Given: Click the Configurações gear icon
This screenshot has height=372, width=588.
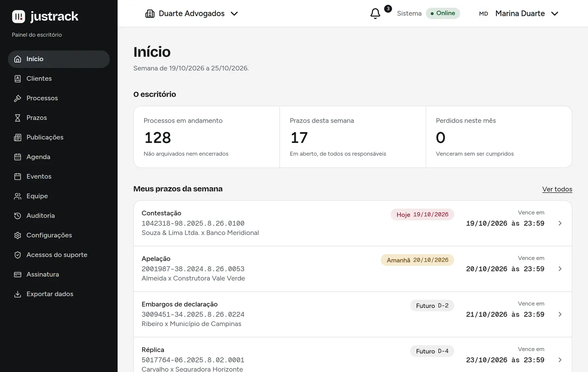Looking at the screenshot, I should (x=18, y=235).
